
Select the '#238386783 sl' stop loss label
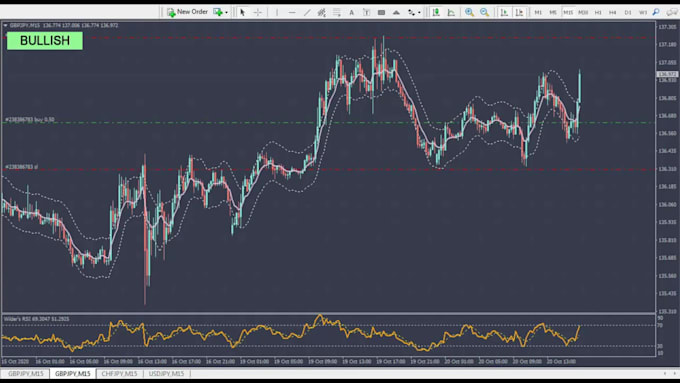click(x=22, y=167)
